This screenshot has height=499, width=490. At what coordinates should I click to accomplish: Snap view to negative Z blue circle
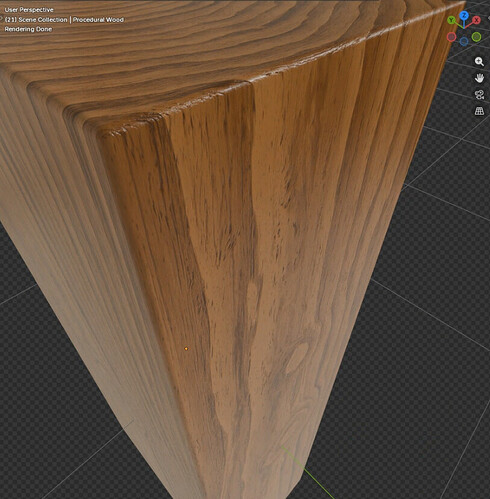tap(464, 41)
